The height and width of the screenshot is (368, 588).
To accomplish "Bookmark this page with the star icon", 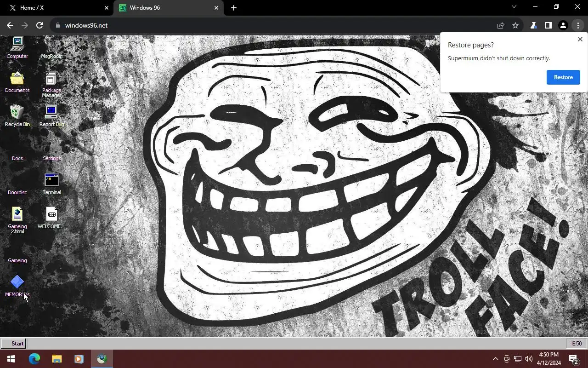I will pos(515,25).
